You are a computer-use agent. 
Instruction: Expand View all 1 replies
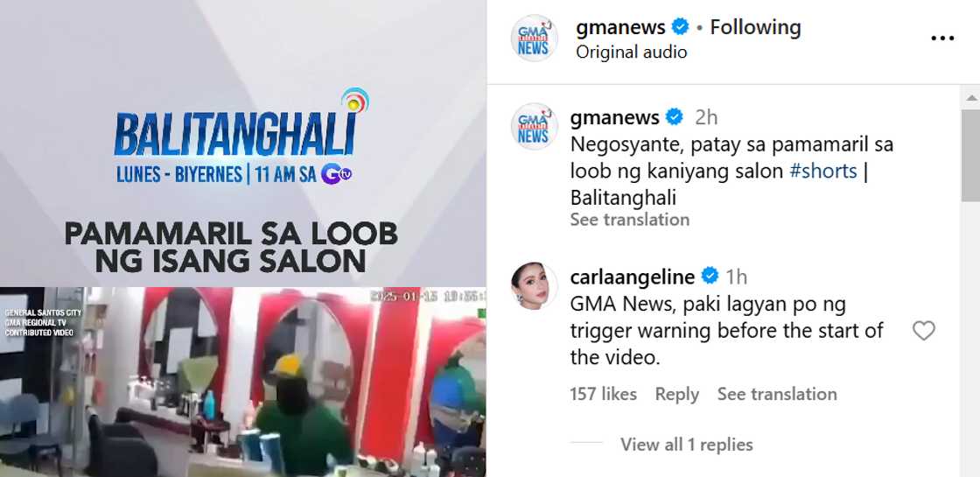pyautogui.click(x=686, y=445)
